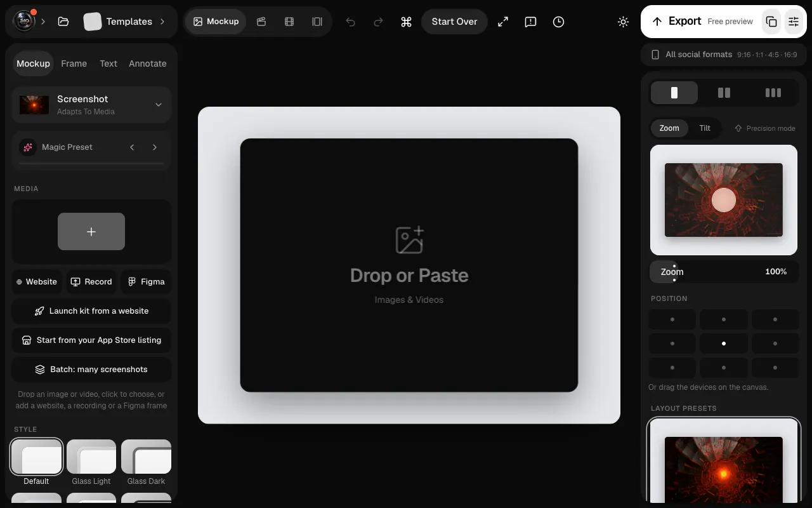The image size is (812, 508).
Task: Open All social formats selector
Action: 724,55
